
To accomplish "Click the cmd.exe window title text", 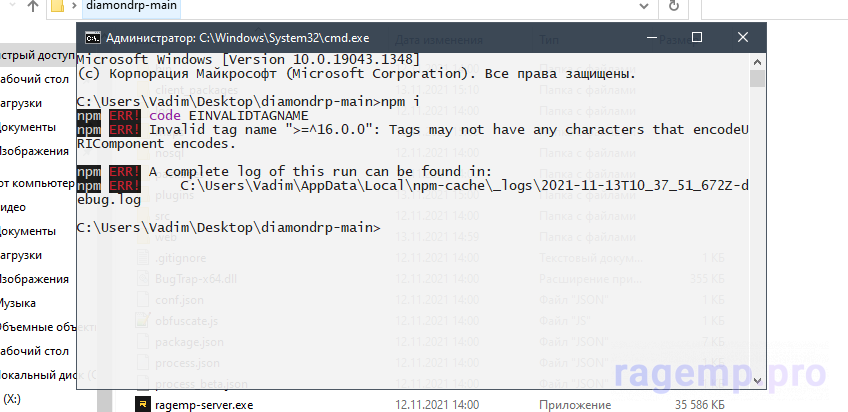I will [237, 38].
